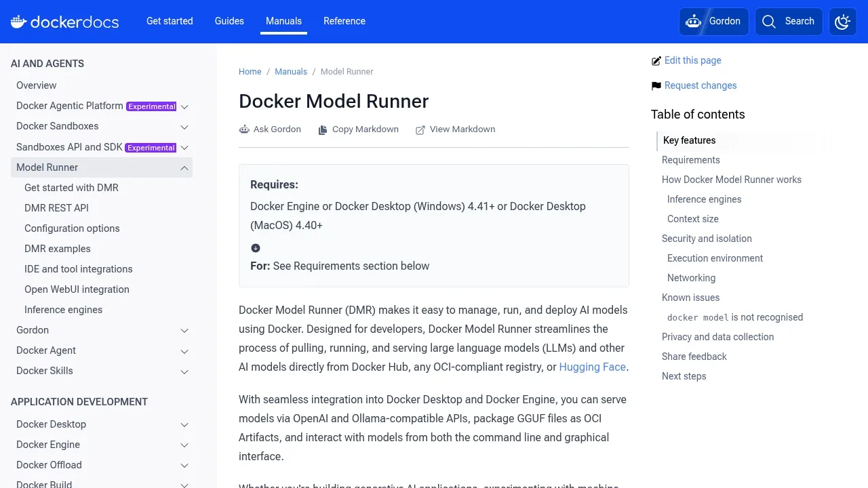Image resolution: width=868 pixels, height=488 pixels.
Task: Open DMR REST API page
Action: [56, 208]
